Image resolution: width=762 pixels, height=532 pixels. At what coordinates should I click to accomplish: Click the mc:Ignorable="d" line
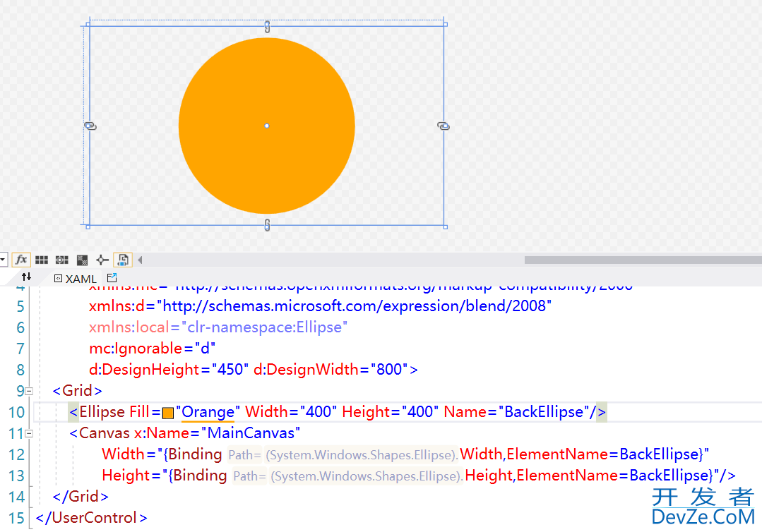click(152, 349)
